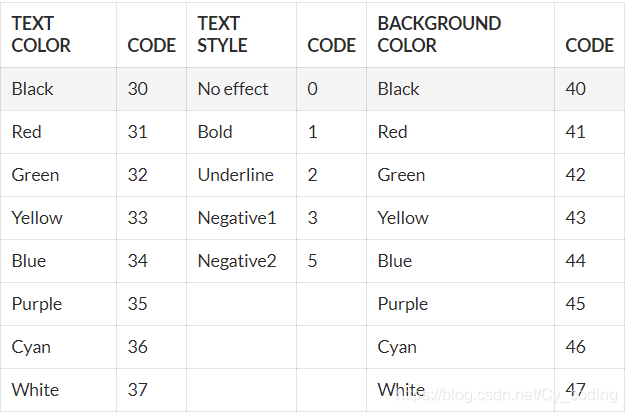Select White text color code 37

[138, 390]
